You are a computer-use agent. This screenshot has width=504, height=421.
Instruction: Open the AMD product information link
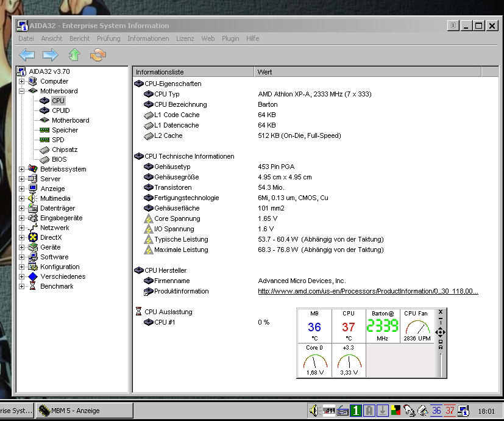click(368, 291)
